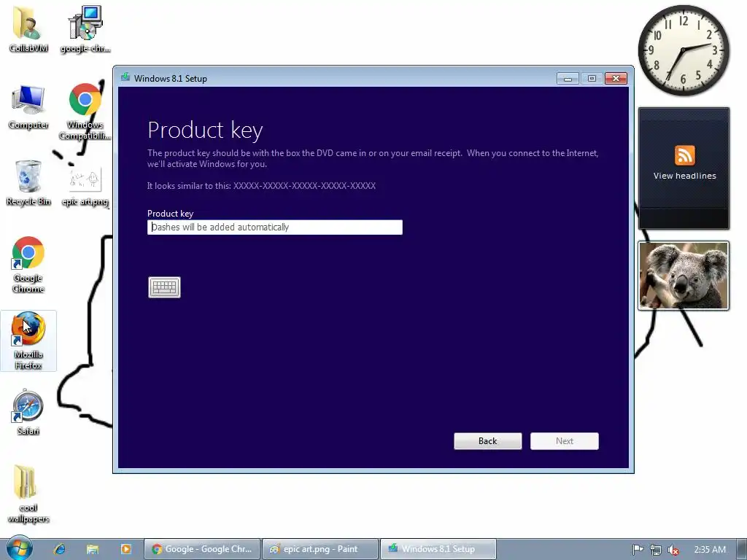
Task: Open Windows Explorer from the taskbar
Action: pyautogui.click(x=93, y=549)
